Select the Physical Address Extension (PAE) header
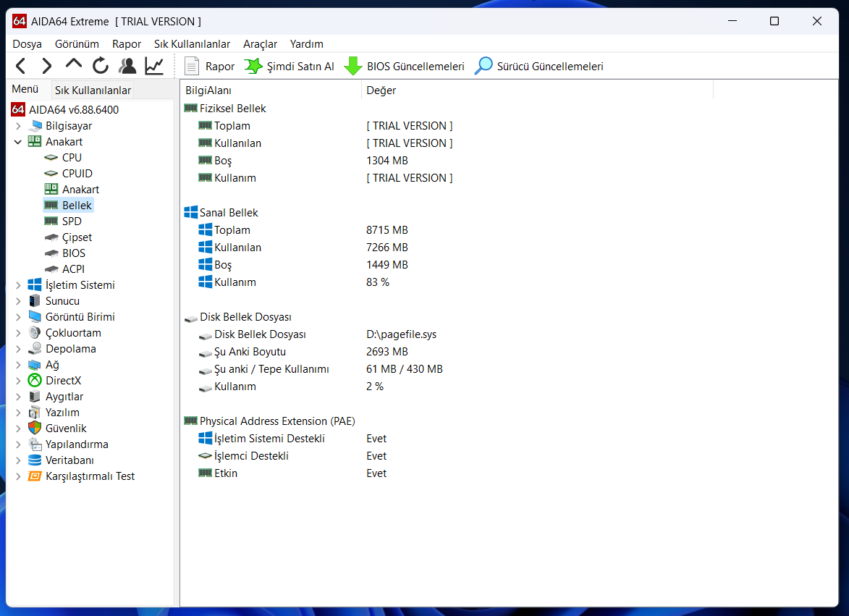 coord(277,421)
